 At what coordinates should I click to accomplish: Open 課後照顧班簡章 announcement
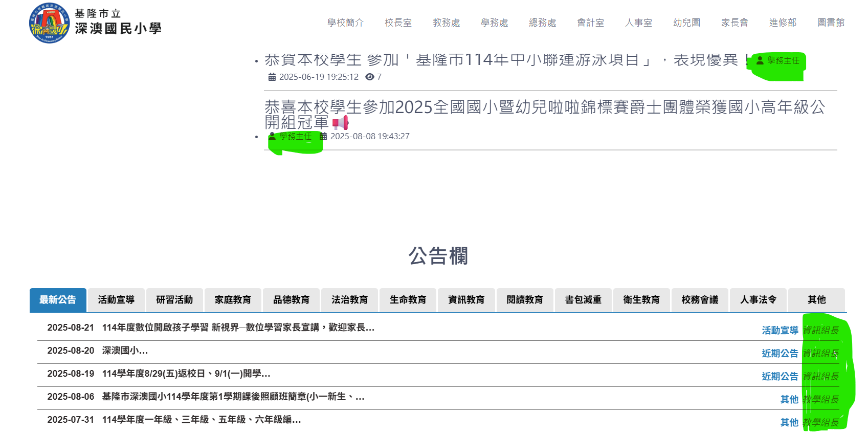pyautogui.click(x=233, y=397)
